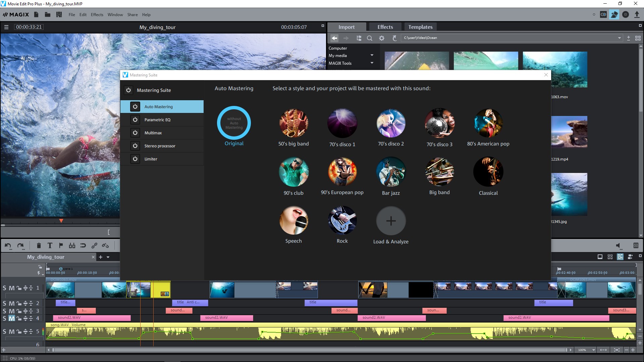The height and width of the screenshot is (362, 644).
Task: Click the open project folder icon
Action: [x=48, y=14]
